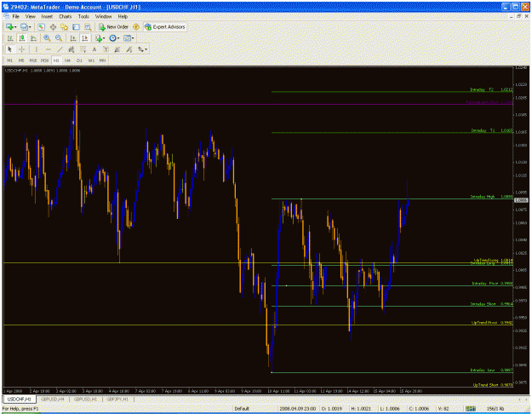Viewport: 532px width, 414px height.
Task: Open the Data Window crosshair-target icon
Action: [53, 26]
